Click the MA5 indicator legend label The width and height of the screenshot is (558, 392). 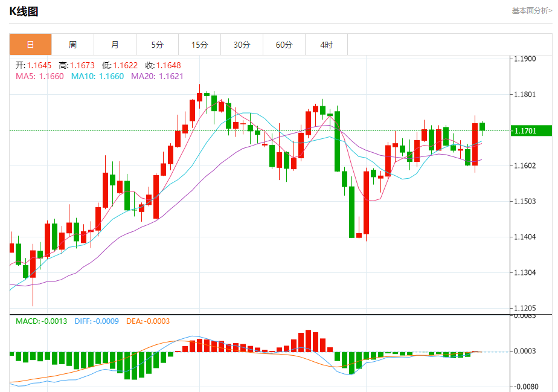click(39, 76)
